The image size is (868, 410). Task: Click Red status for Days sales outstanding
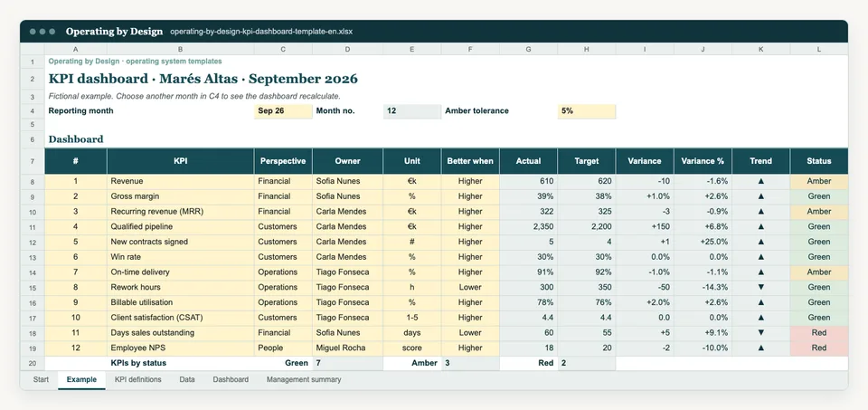tap(819, 333)
